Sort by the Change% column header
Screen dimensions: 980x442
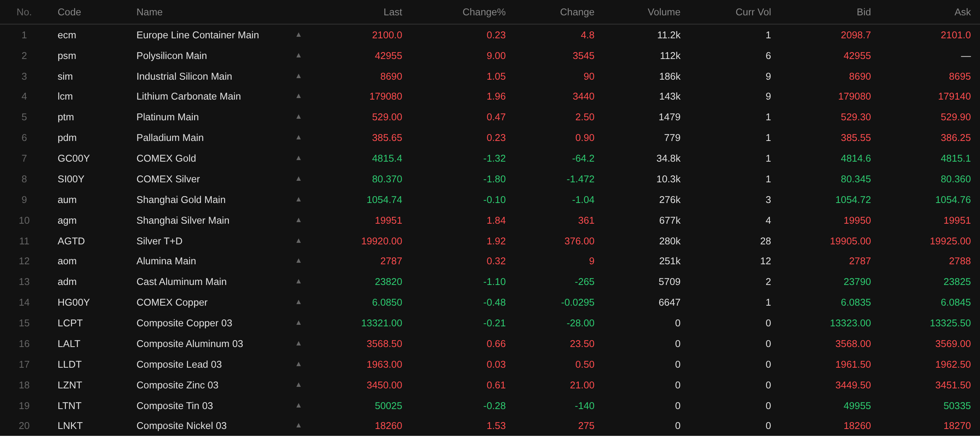coord(484,12)
